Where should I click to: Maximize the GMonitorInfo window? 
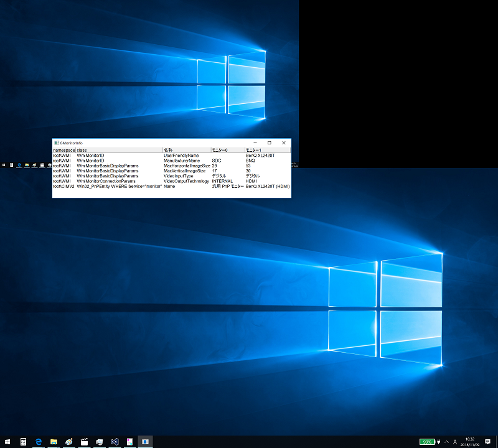click(270, 143)
